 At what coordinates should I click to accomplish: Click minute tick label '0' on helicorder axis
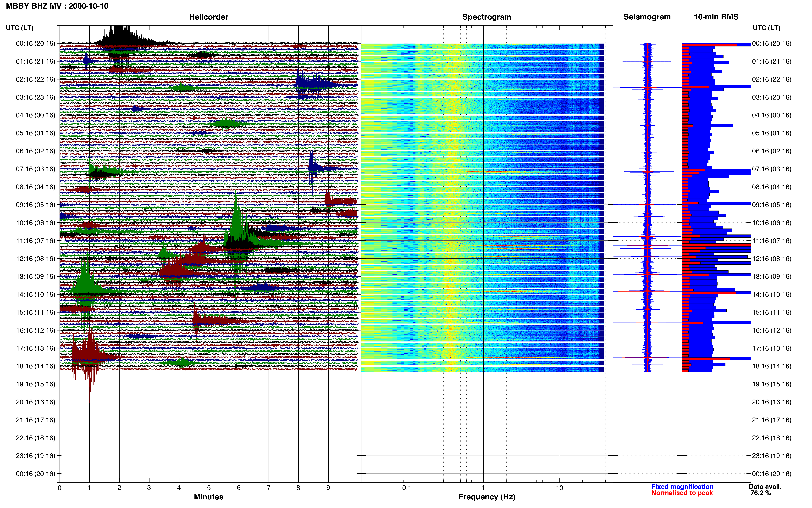coord(59,488)
